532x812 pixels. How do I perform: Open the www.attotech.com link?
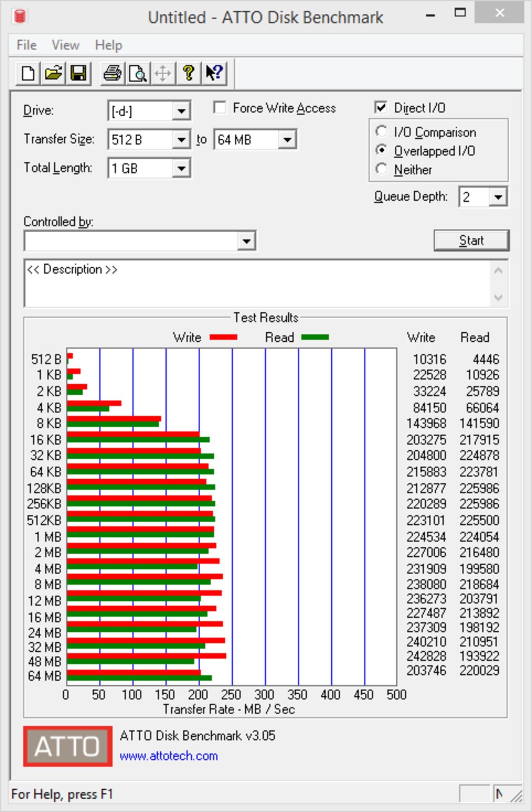coord(169,756)
